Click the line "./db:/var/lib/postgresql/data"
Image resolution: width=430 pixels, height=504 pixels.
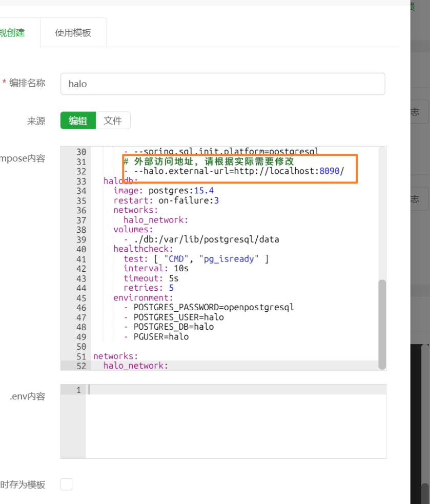click(207, 239)
